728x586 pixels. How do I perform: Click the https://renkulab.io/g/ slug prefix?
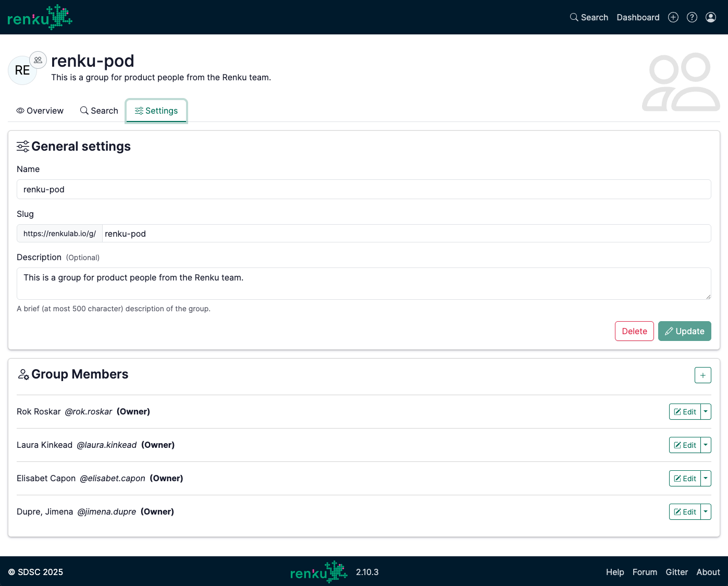pos(59,234)
